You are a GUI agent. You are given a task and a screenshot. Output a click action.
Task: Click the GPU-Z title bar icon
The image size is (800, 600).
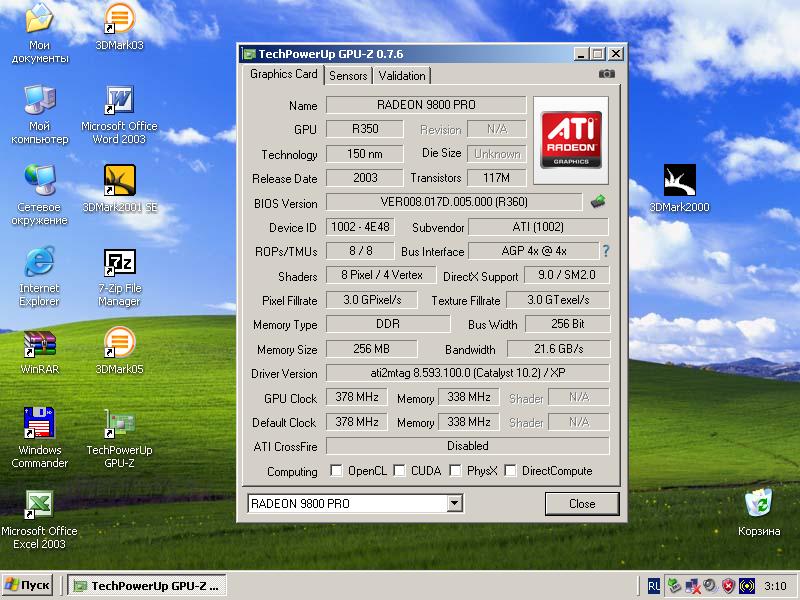[x=249, y=54]
